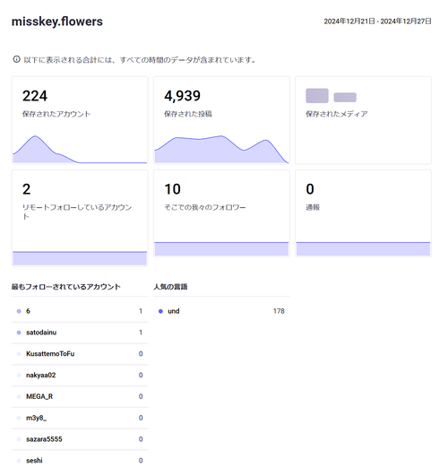
Task: Click the blue dot beside und
Action: tap(160, 311)
